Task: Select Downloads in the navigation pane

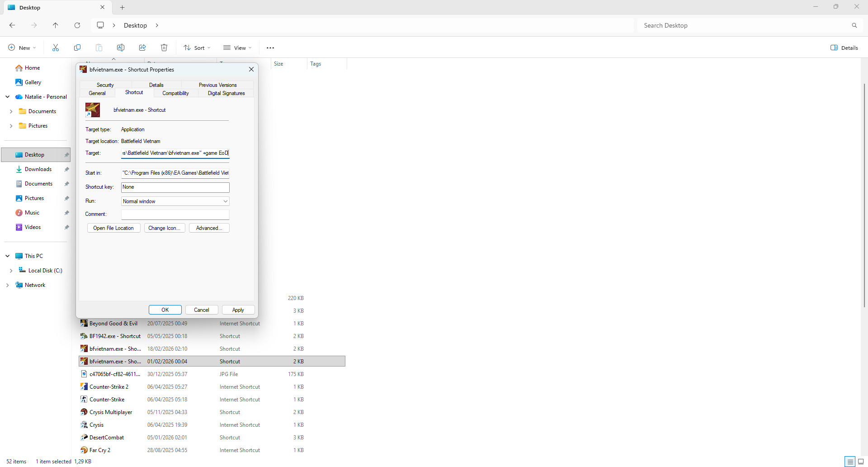Action: (38, 169)
